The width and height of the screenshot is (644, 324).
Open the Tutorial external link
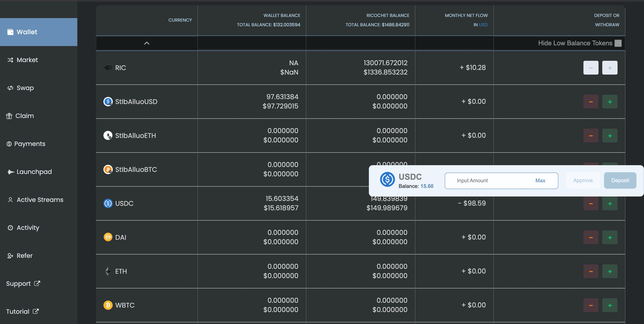[22, 311]
